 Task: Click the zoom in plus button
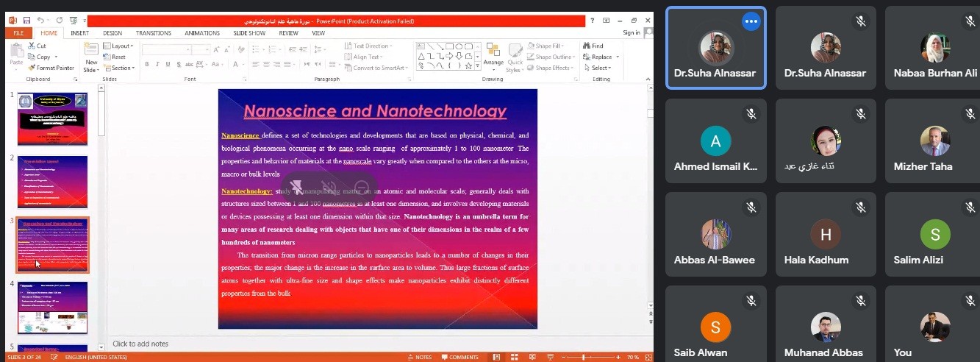coord(618,357)
